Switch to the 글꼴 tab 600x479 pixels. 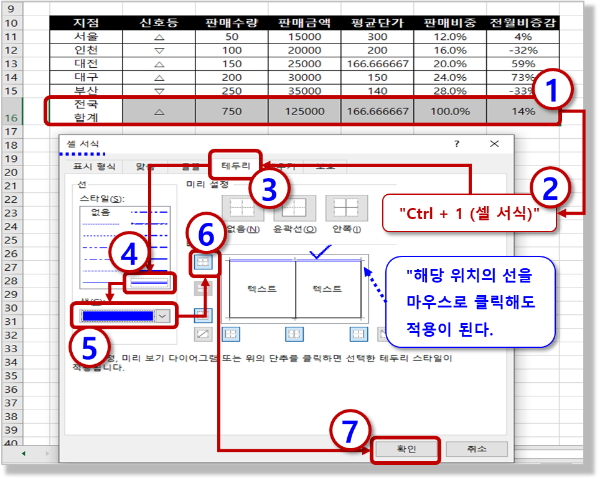191,166
